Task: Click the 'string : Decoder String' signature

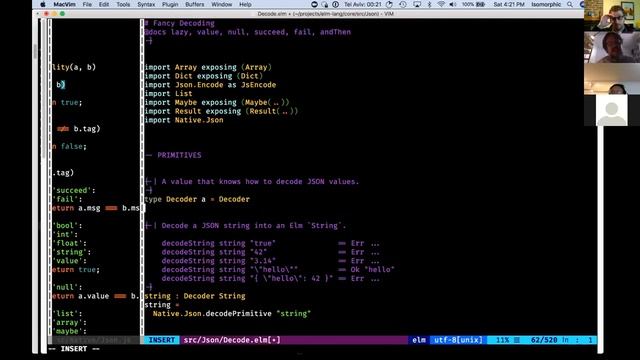Action: (x=195, y=296)
